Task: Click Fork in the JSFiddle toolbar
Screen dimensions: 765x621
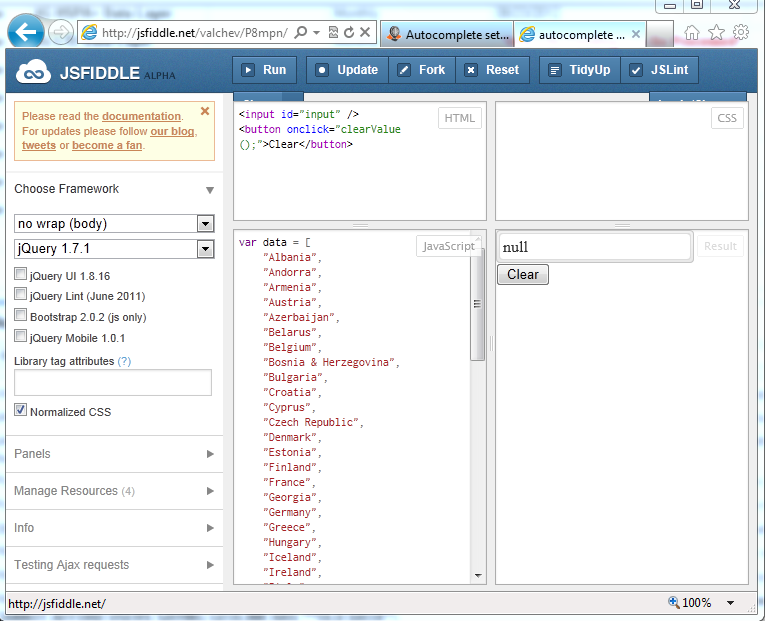Action: pyautogui.click(x=422, y=70)
